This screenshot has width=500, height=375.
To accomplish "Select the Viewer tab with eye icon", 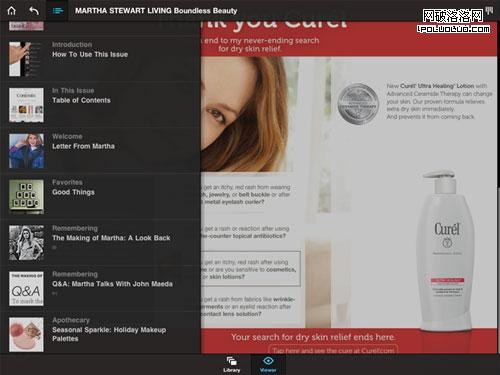I will coord(268,365).
